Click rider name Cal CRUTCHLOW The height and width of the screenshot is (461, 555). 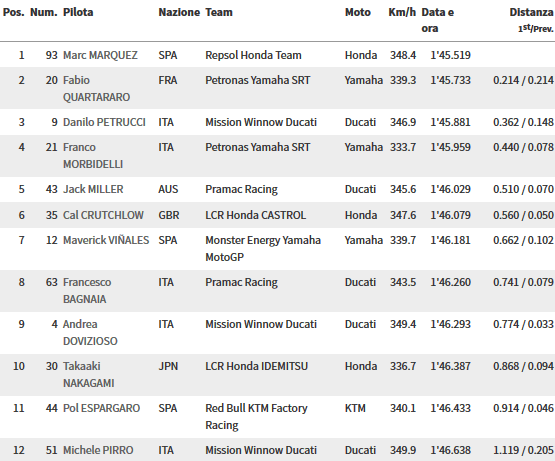coord(103,215)
